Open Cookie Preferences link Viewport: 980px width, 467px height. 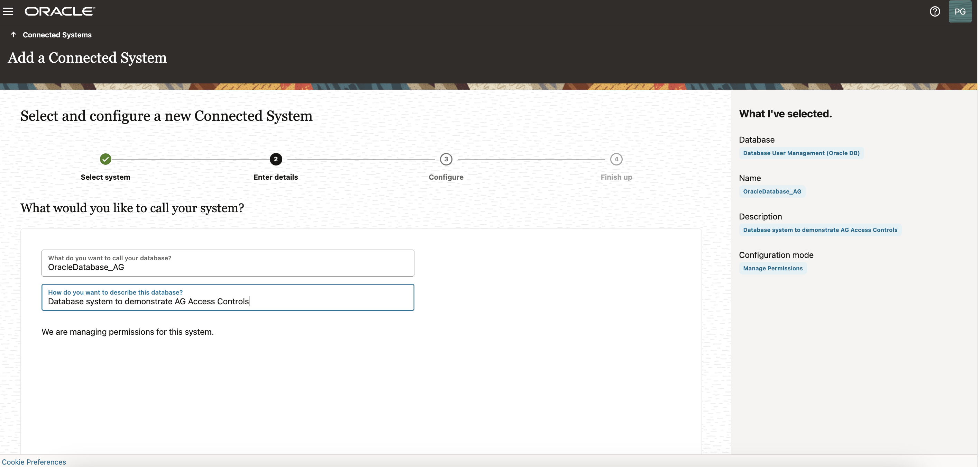point(34,462)
